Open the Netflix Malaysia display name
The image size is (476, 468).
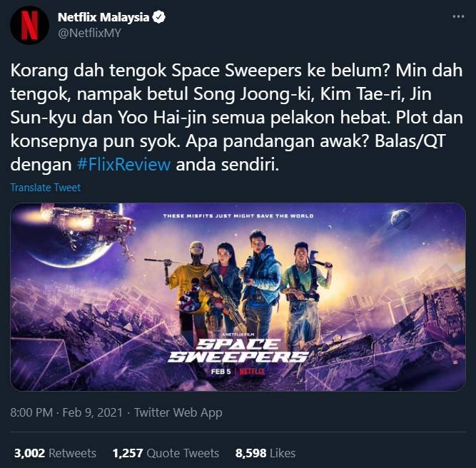[103, 17]
